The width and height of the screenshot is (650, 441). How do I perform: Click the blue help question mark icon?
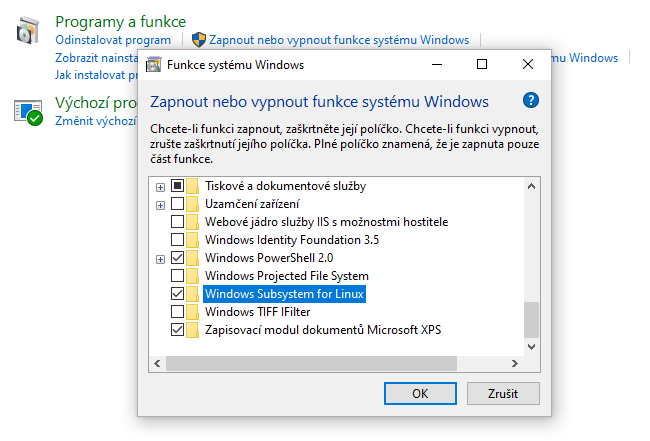tap(531, 100)
